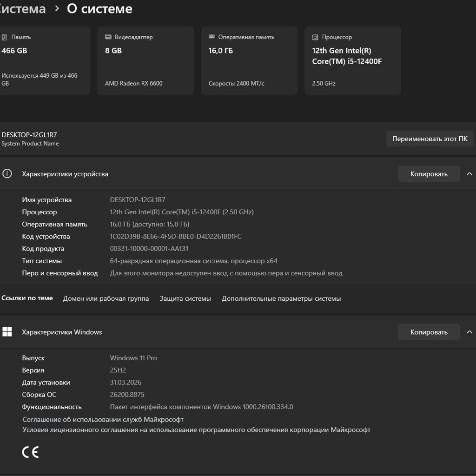
Task: Click Используется 449 GB из 466 GB text
Action: click(x=40, y=79)
